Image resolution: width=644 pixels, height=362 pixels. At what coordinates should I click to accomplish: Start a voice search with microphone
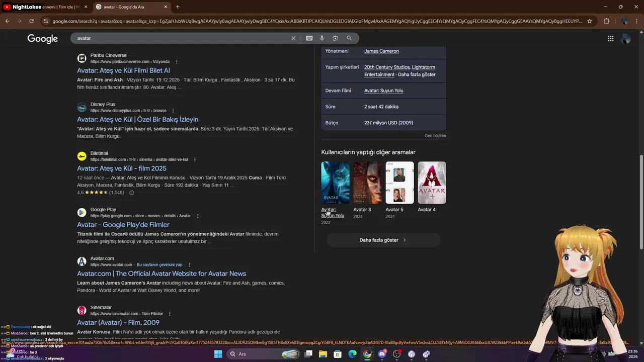pos(322,38)
